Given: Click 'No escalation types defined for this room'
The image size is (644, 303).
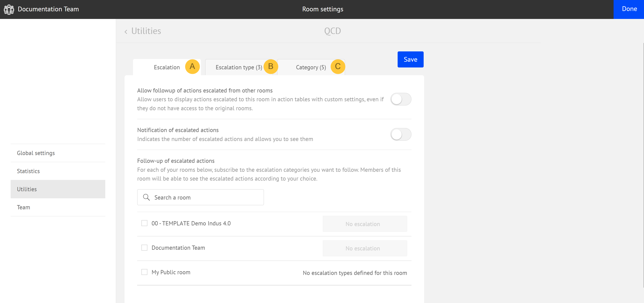Looking at the screenshot, I should coord(355,273).
